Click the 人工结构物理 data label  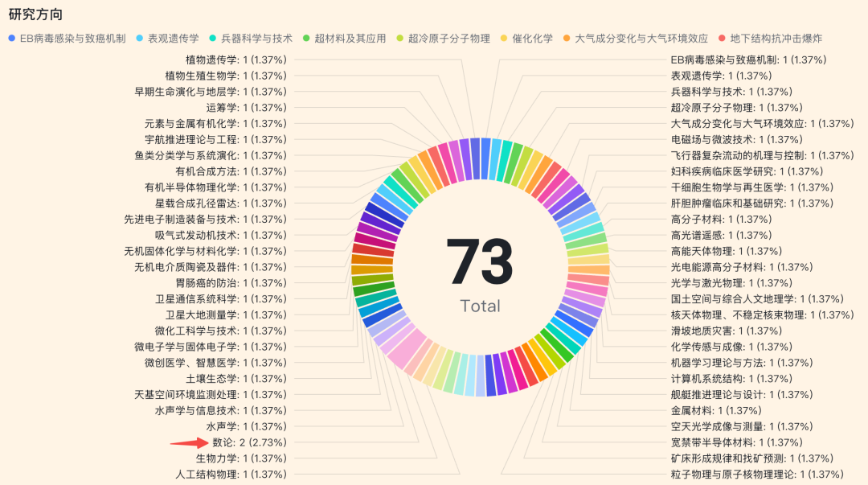click(231, 474)
